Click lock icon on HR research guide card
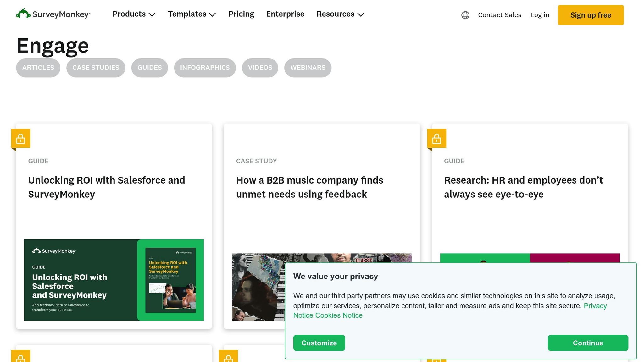This screenshot has height=362, width=644. pos(436,138)
